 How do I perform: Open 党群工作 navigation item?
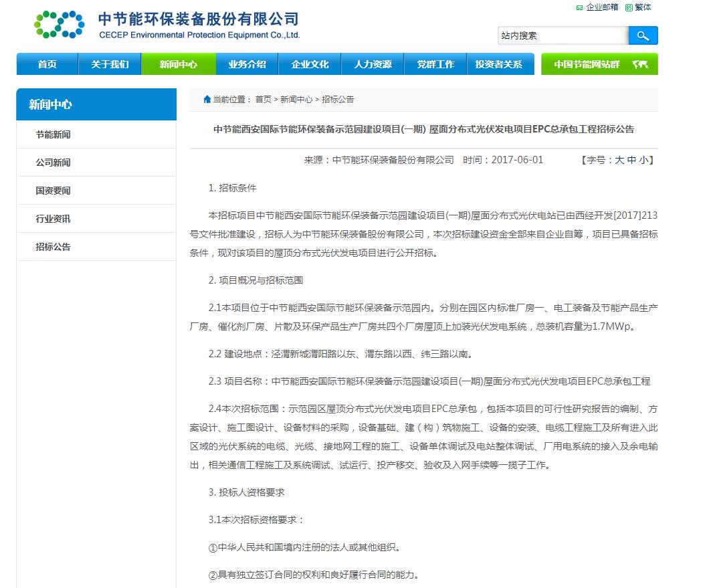(x=435, y=64)
